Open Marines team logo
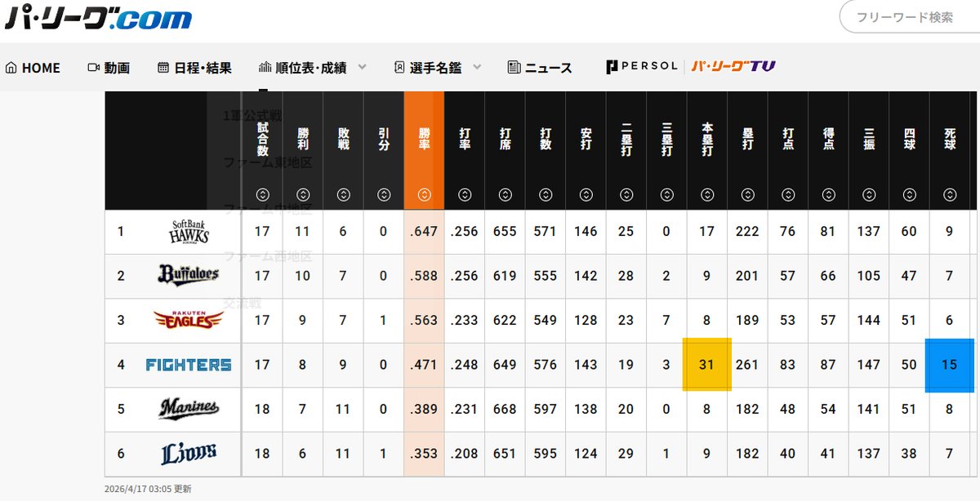The width and height of the screenshot is (980, 501). (189, 409)
